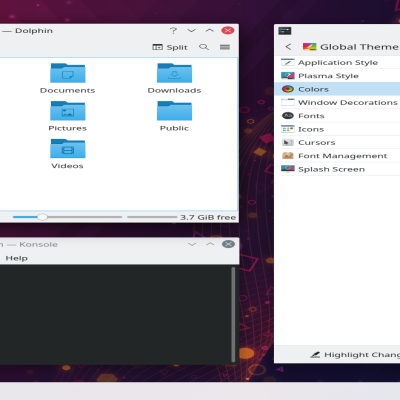Image resolution: width=400 pixels, height=400 pixels.
Task: Minimize the Dolphin window with down chevron
Action: 191,31
